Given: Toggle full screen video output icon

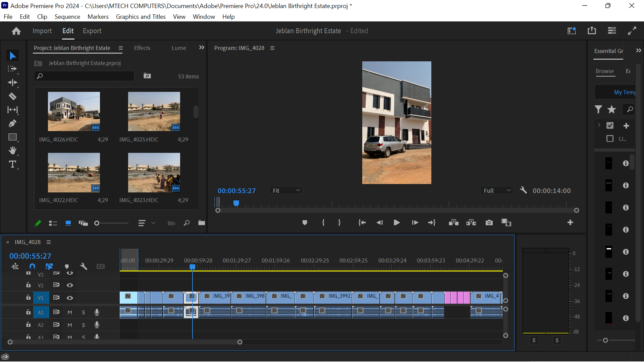Looking at the screenshot, I should (632, 31).
